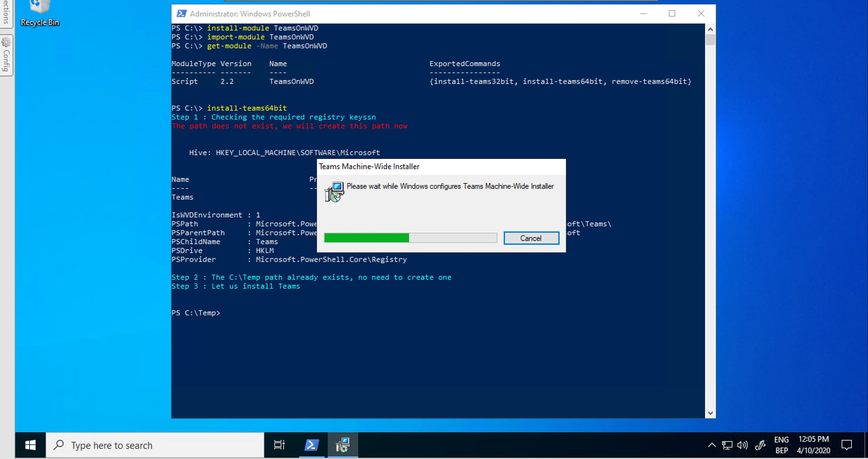This screenshot has height=459, width=868.
Task: Cancel the Teams Machine-Wide Installer
Action: pos(531,238)
